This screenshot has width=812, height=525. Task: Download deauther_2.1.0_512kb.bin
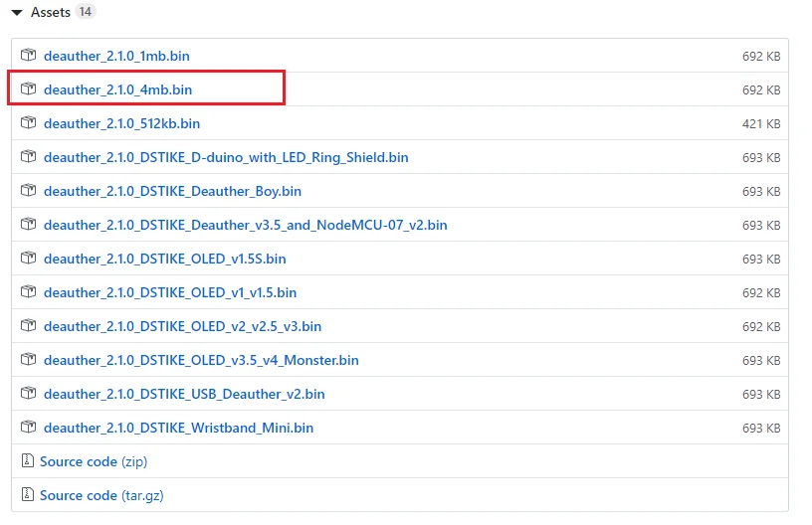click(x=121, y=123)
